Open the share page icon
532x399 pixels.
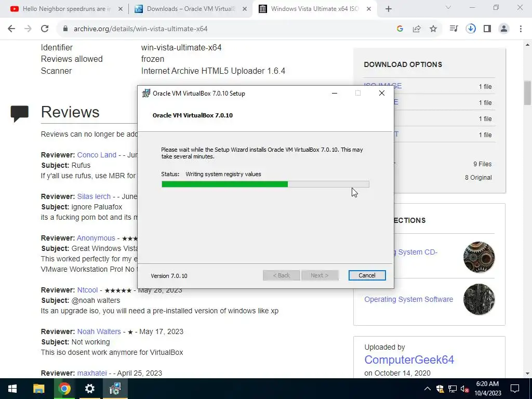pos(417,29)
